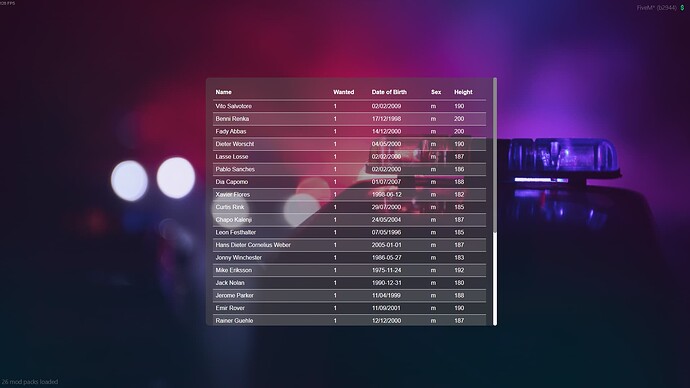Click the Height column header
This screenshot has height=388, width=690.
tap(463, 92)
